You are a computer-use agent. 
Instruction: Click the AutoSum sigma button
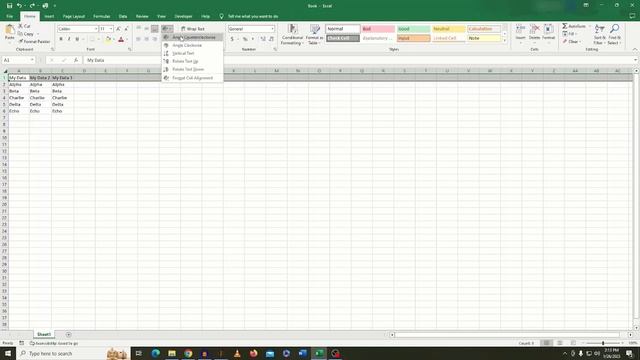point(574,26)
